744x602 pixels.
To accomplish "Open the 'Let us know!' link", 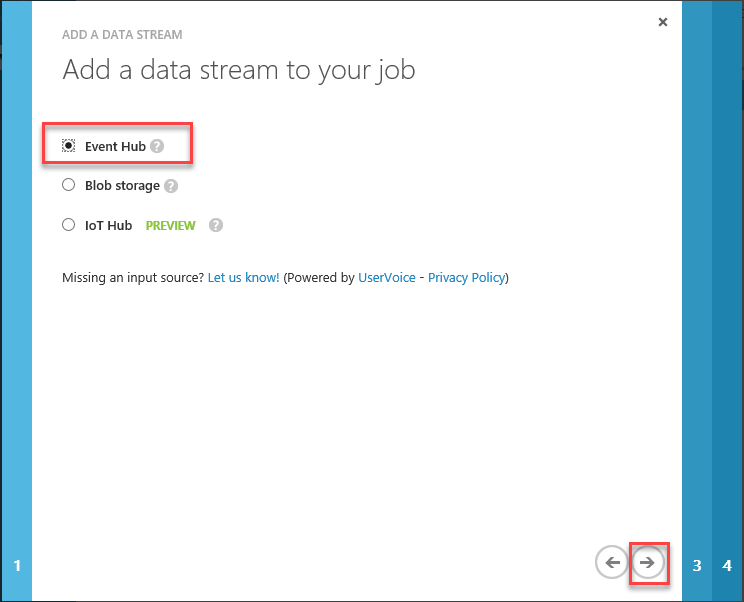I will tap(243, 277).
